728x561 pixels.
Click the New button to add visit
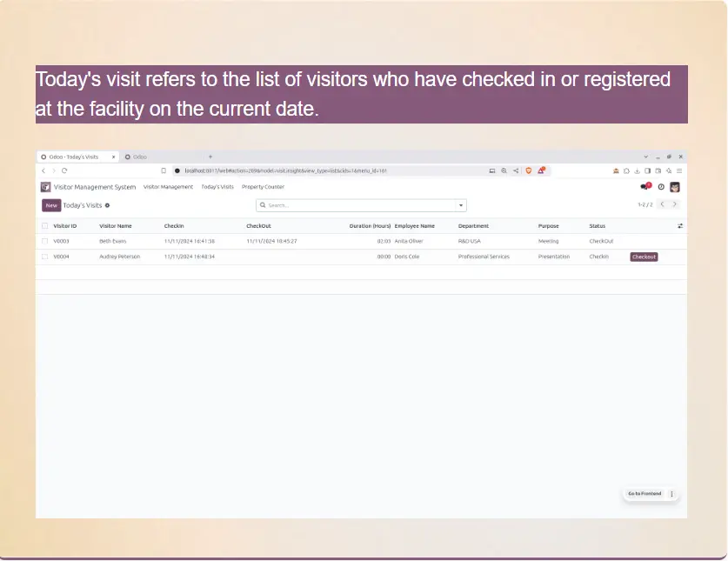click(x=51, y=206)
